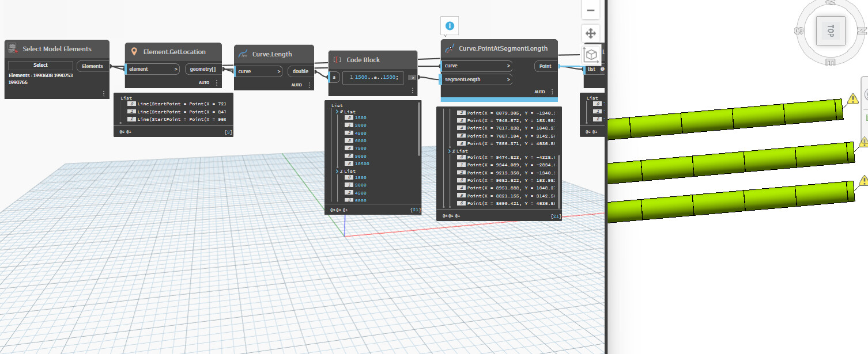The height and width of the screenshot is (354, 868).
Task: Click the pan (four-arrow) view button
Action: click(x=590, y=32)
